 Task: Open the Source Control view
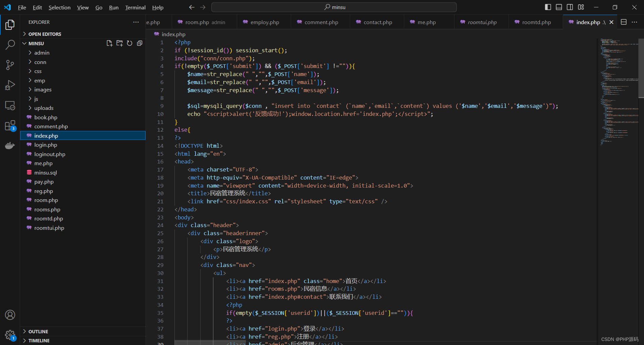coord(10,65)
